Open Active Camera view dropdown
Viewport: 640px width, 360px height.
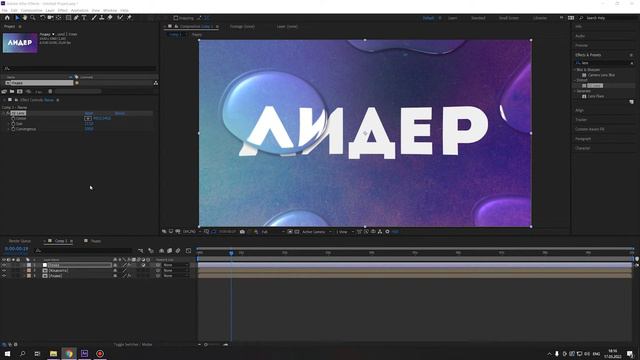(316, 232)
